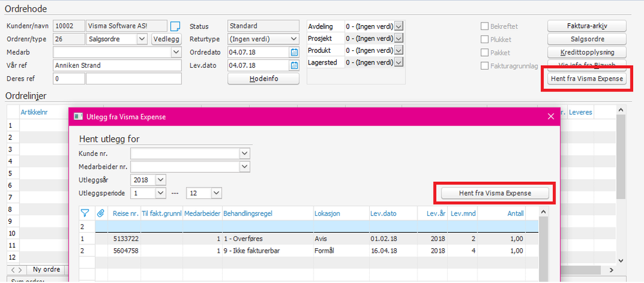Image resolution: width=644 pixels, height=283 pixels.
Task: Click the Vår ref field with Anniken Strand
Action: click(117, 65)
